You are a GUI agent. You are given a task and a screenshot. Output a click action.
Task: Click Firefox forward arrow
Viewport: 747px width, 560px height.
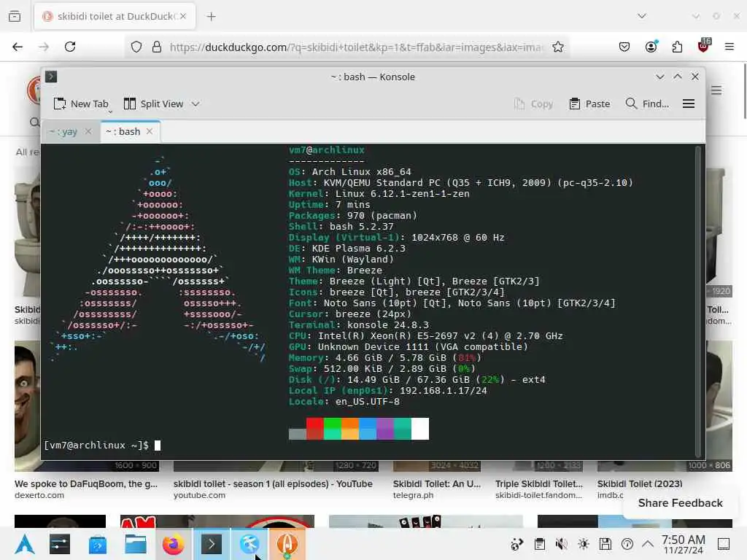(44, 47)
